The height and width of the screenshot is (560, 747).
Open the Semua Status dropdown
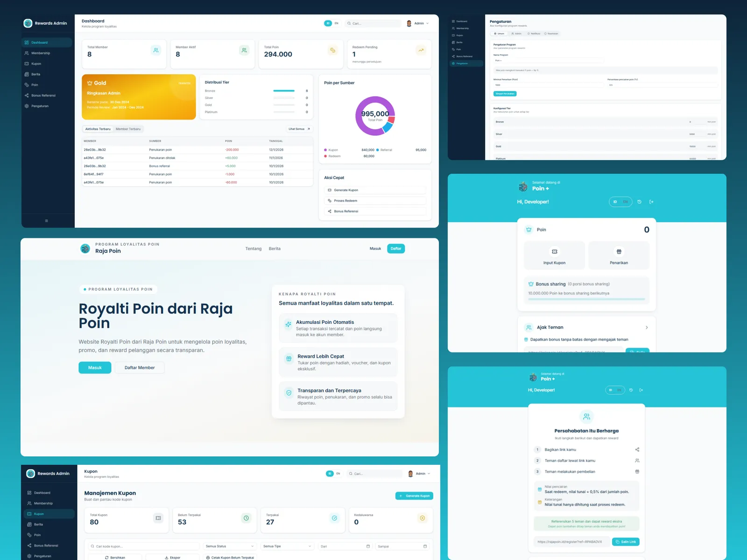click(x=229, y=546)
